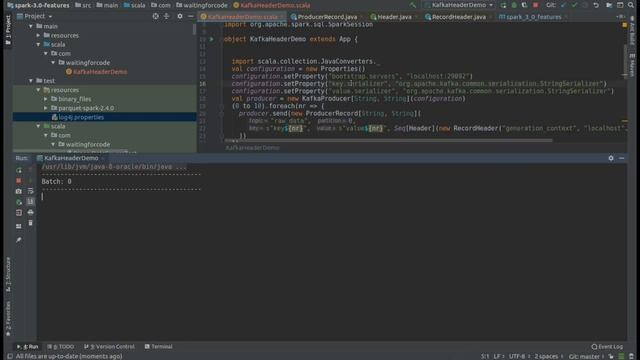
Task: Collapse the main folder in the project tree
Action: click(x=31, y=26)
